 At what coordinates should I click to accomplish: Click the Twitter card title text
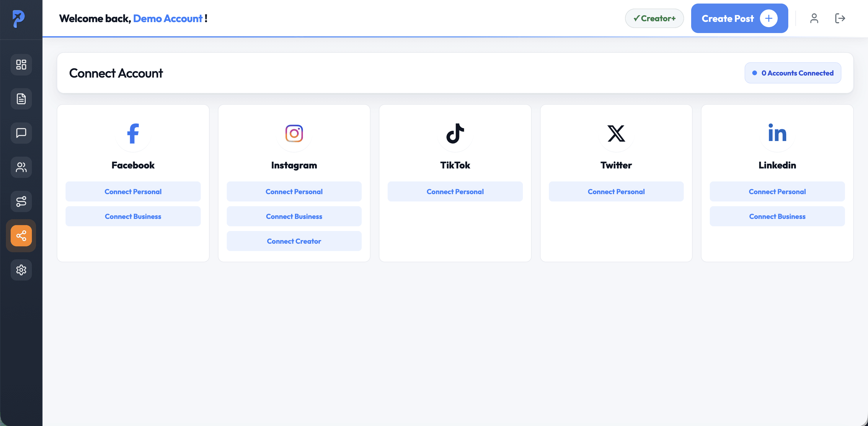point(616,165)
